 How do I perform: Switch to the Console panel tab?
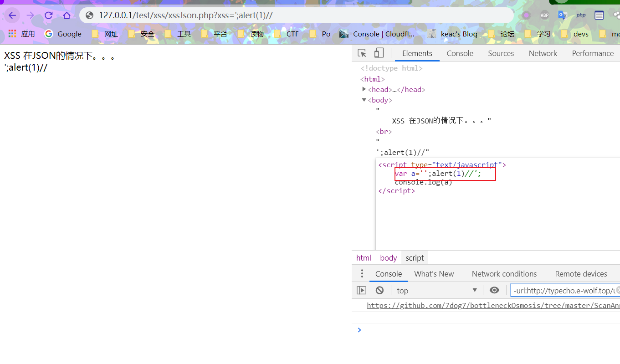click(x=460, y=53)
